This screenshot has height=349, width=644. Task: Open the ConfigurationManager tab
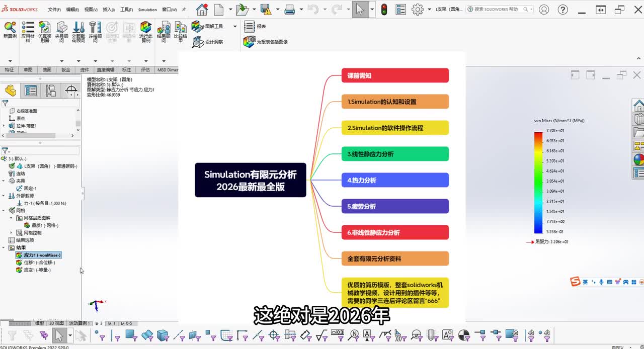(x=51, y=91)
